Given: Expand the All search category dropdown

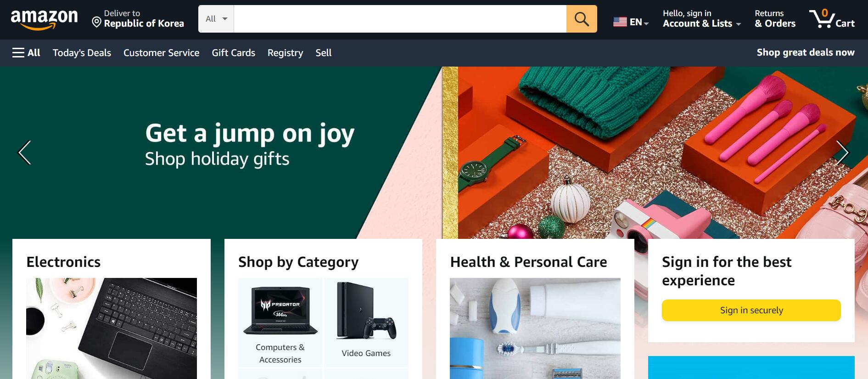Looking at the screenshot, I should (x=216, y=19).
